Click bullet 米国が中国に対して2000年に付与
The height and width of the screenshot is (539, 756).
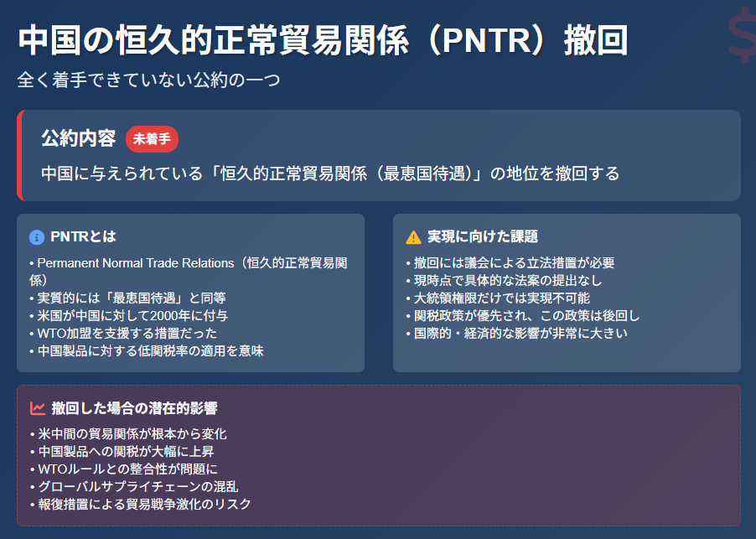(129, 316)
